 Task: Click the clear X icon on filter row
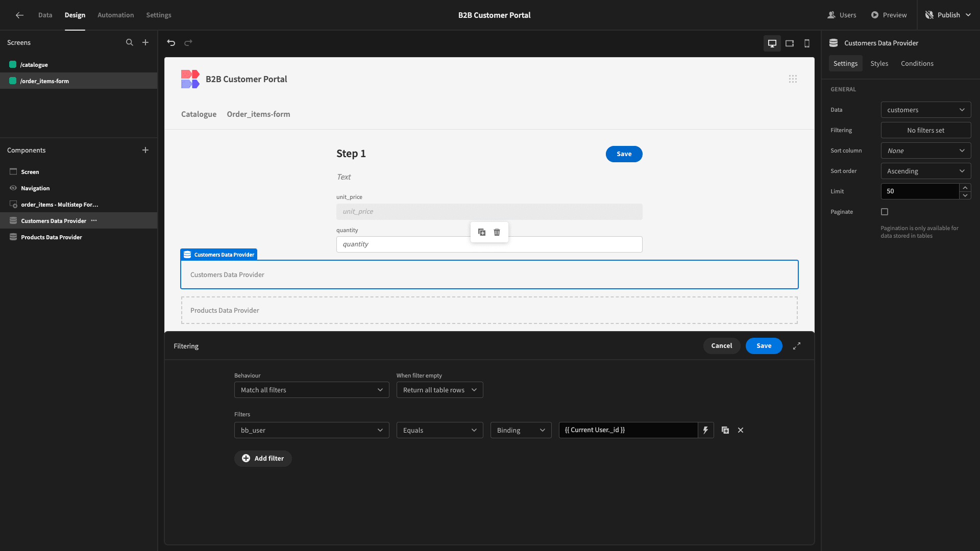[x=741, y=430]
